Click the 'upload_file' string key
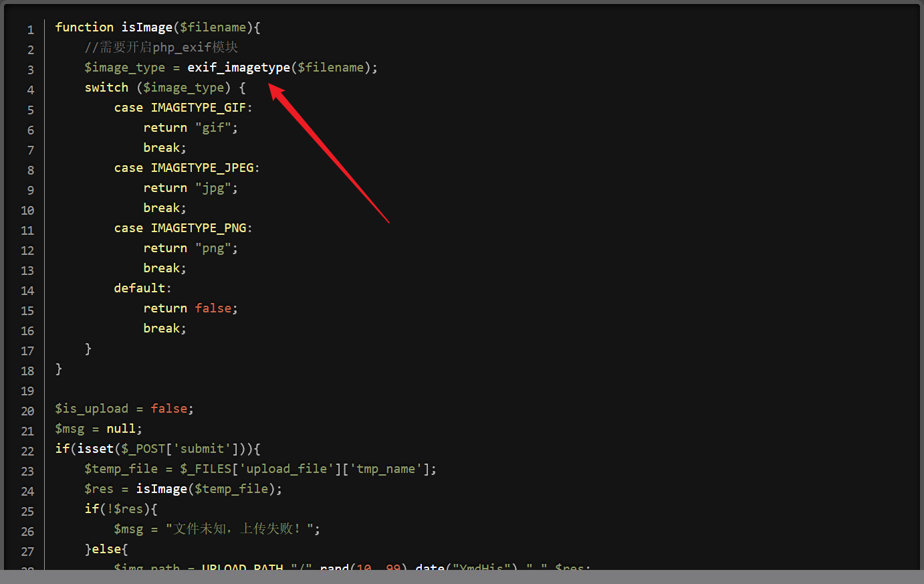 click(287, 469)
